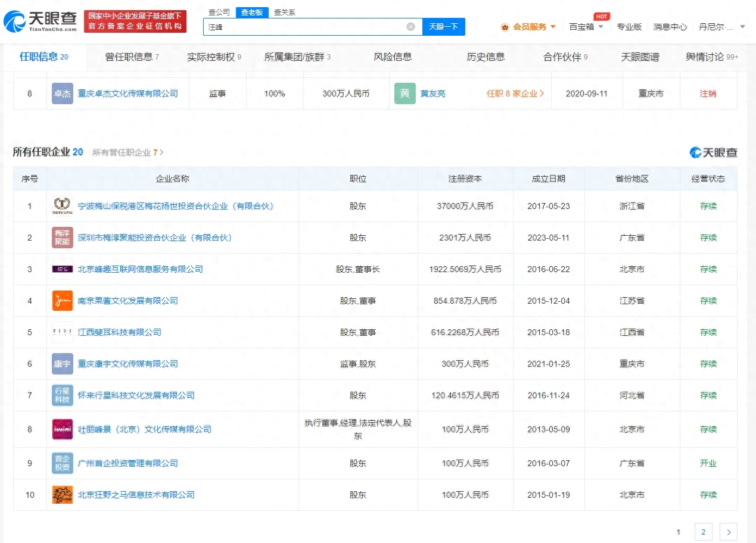The width and height of the screenshot is (756, 543).
Task: Expand 任职 8 家企业 list
Action: (515, 93)
